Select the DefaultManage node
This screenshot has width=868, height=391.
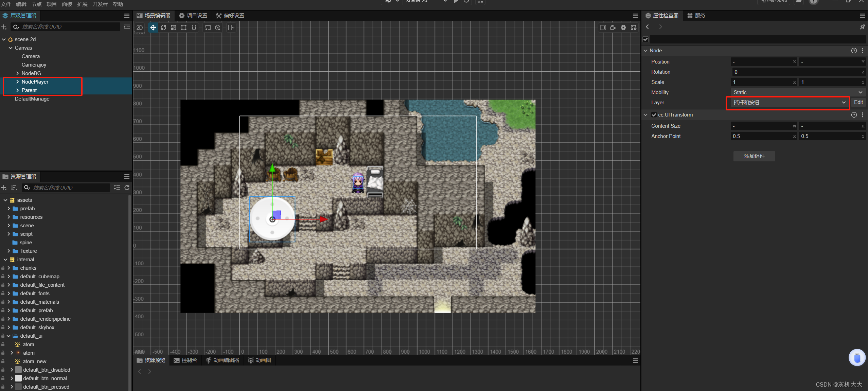pyautogui.click(x=32, y=99)
